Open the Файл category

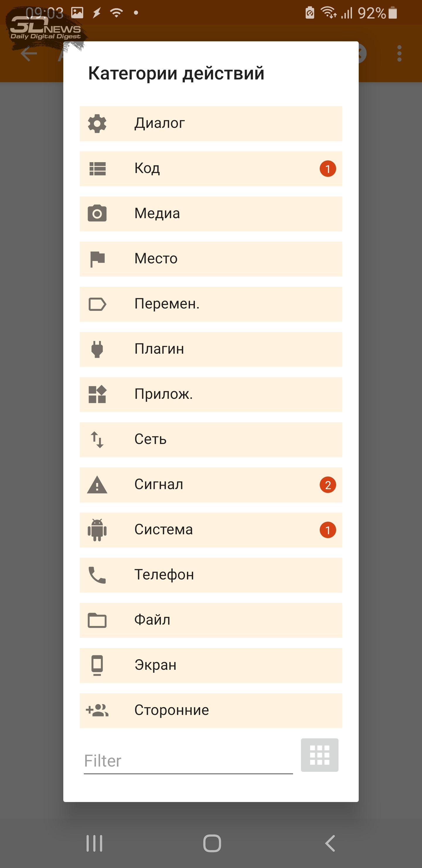(211, 620)
